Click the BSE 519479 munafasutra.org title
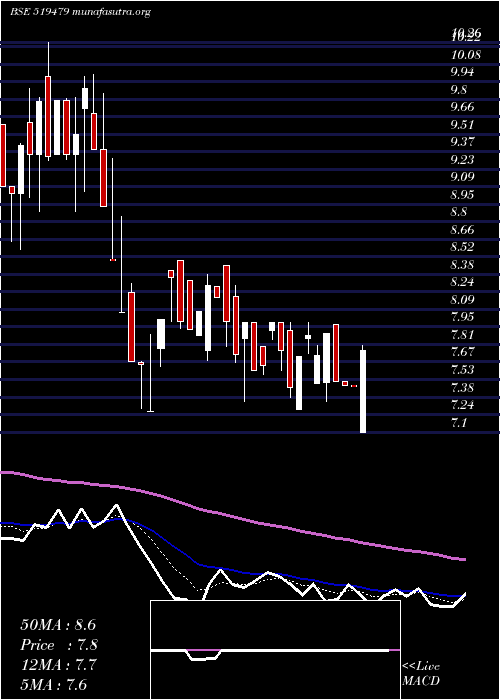The image size is (500, 700). [80, 12]
